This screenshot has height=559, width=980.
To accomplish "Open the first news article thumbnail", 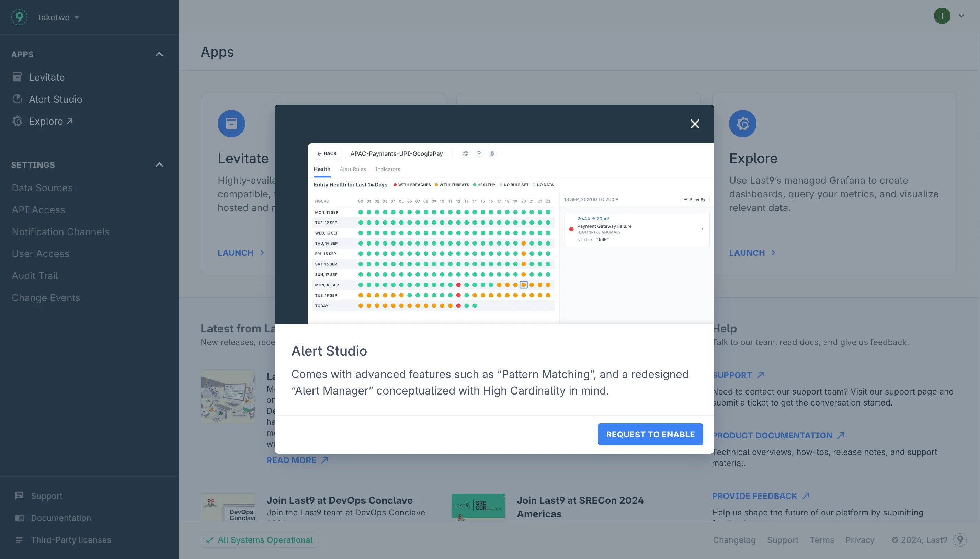I will (x=228, y=397).
